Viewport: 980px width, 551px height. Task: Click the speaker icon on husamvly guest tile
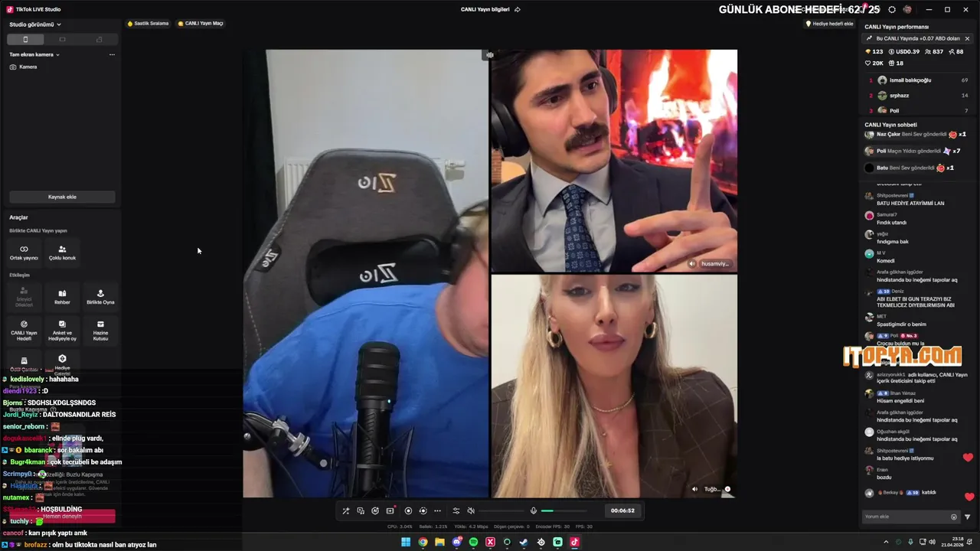pyautogui.click(x=692, y=263)
